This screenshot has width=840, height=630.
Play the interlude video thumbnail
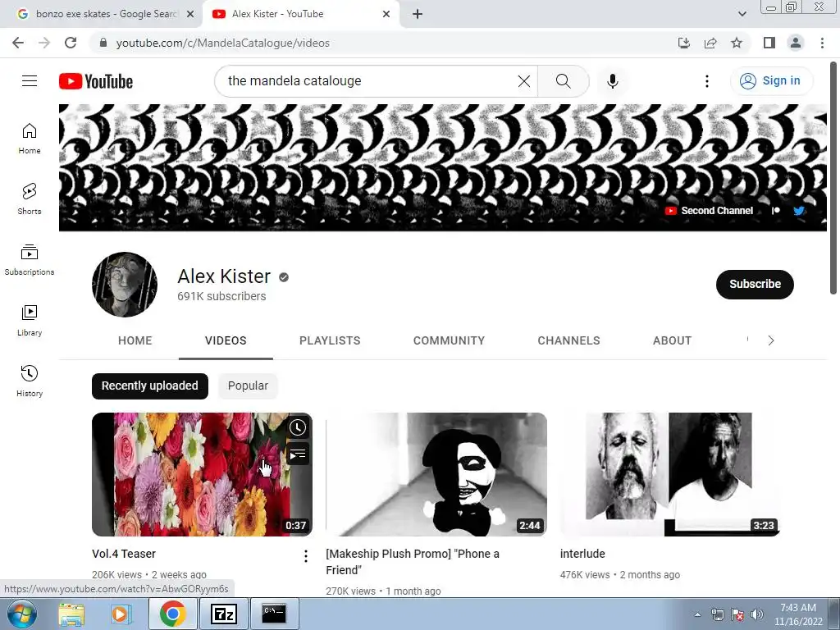point(669,474)
